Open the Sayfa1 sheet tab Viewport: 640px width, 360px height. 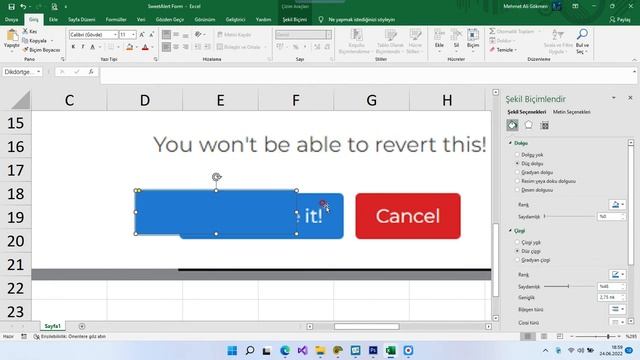[53, 326]
